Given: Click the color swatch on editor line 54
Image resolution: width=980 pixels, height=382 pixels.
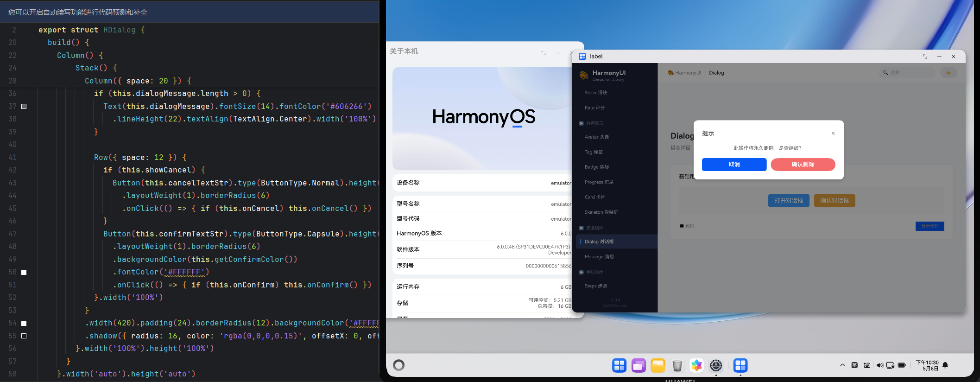Looking at the screenshot, I should [x=24, y=323].
